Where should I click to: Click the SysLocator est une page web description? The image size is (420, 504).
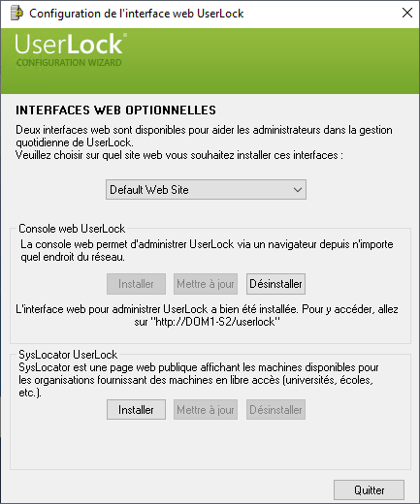199,380
